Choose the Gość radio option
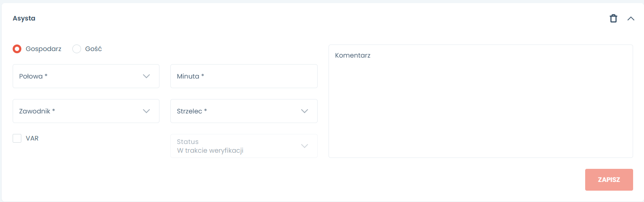Viewport: 644px width, 202px height. (x=77, y=49)
